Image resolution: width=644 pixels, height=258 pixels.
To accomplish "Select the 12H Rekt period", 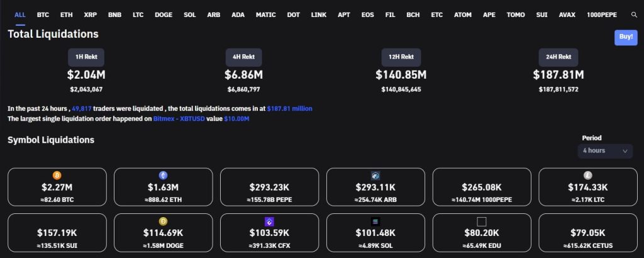I will pos(401,57).
